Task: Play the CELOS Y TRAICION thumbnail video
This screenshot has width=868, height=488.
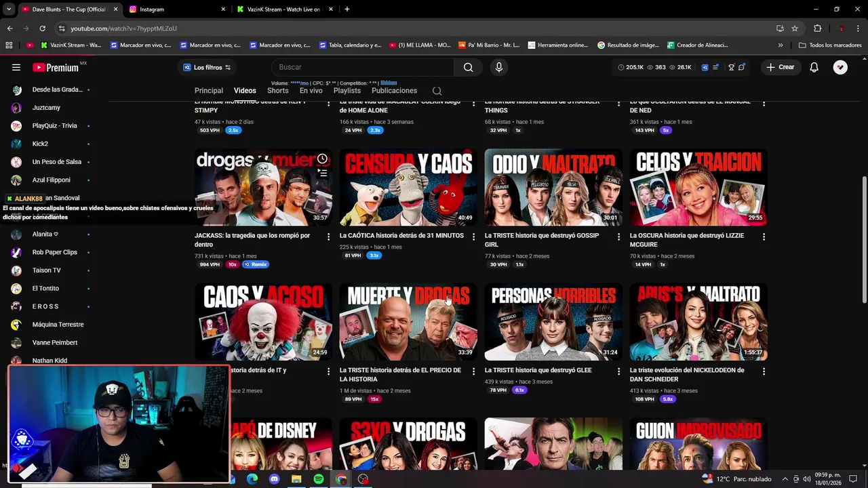Action: click(x=698, y=188)
